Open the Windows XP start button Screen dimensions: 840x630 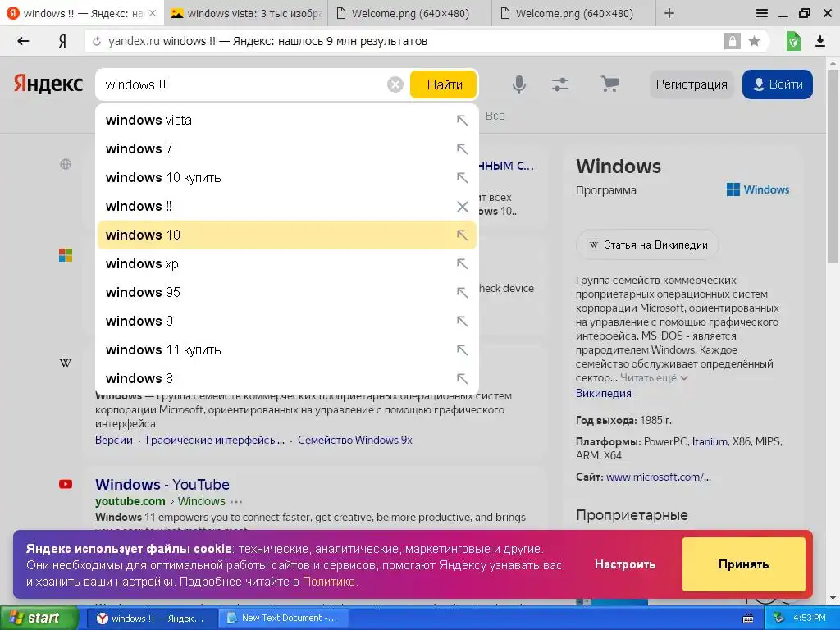click(39, 618)
